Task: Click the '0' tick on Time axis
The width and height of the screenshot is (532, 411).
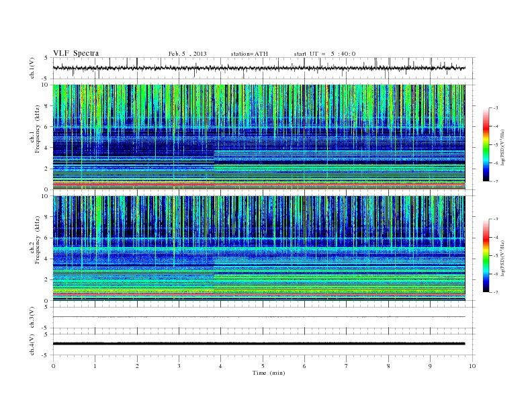Action: [x=53, y=366]
